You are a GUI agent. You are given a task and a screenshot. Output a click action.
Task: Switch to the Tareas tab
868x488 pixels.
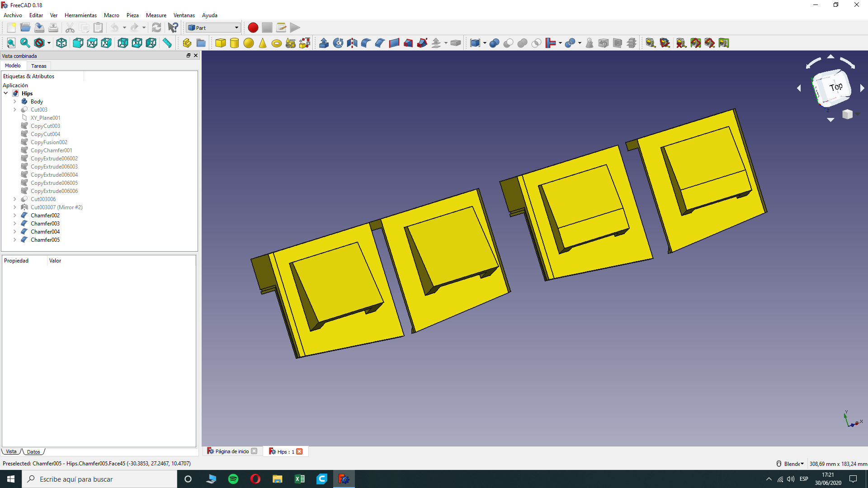click(x=38, y=66)
